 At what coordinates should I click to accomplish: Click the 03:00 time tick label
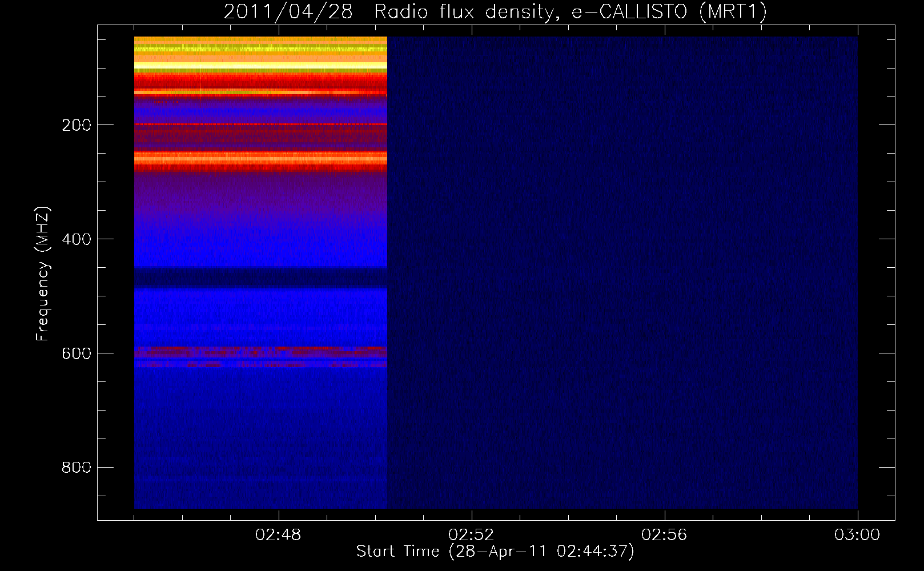coord(857,535)
